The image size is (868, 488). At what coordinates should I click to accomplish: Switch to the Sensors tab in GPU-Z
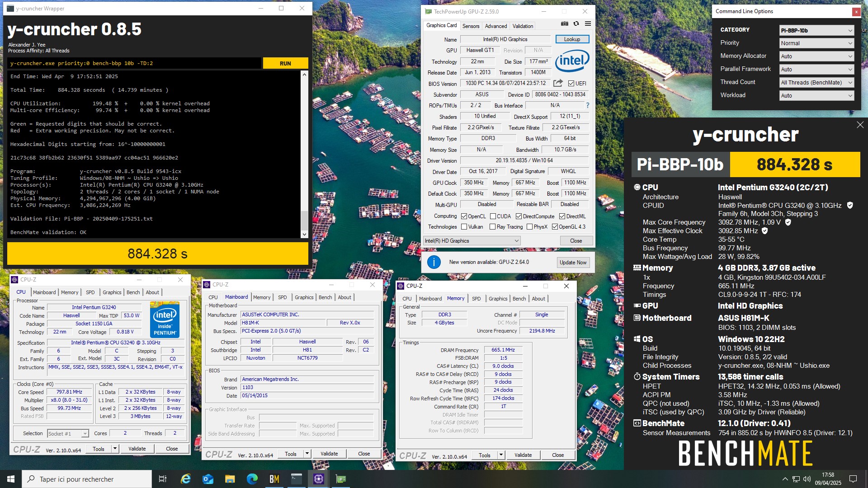[471, 26]
